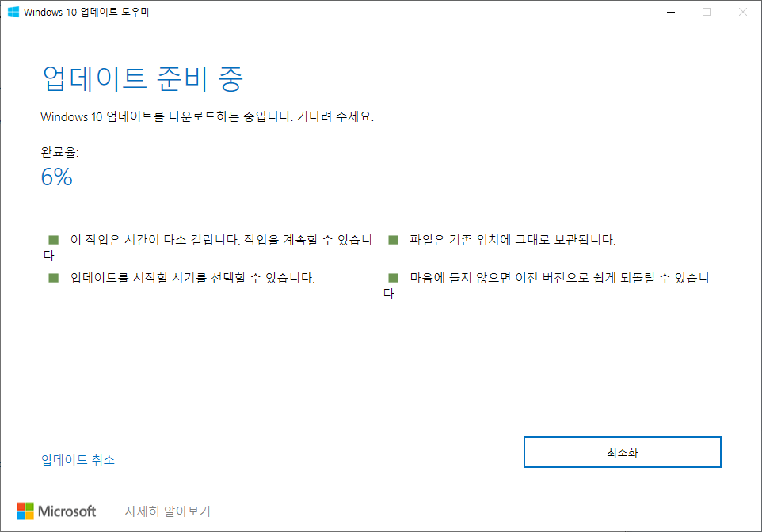This screenshot has height=532, width=762.
Task: Click the 완료율 label
Action: [59, 152]
